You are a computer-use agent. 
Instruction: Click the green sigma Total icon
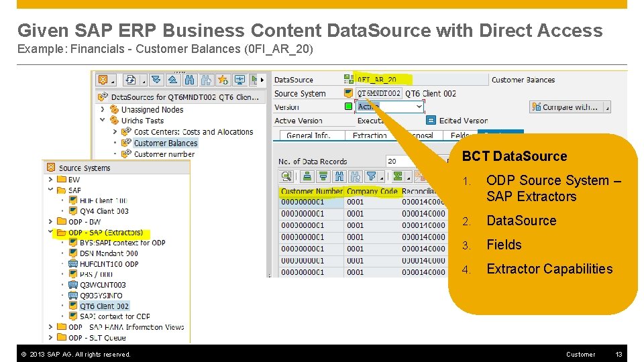tap(397, 176)
